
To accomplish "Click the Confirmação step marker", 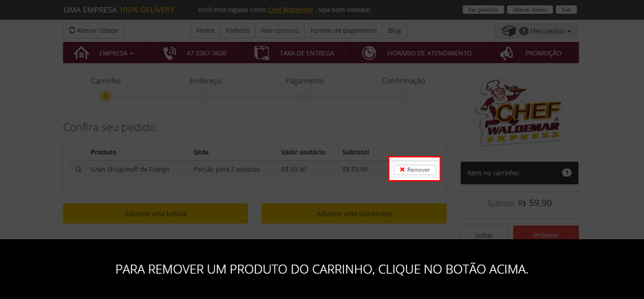I will (404, 96).
